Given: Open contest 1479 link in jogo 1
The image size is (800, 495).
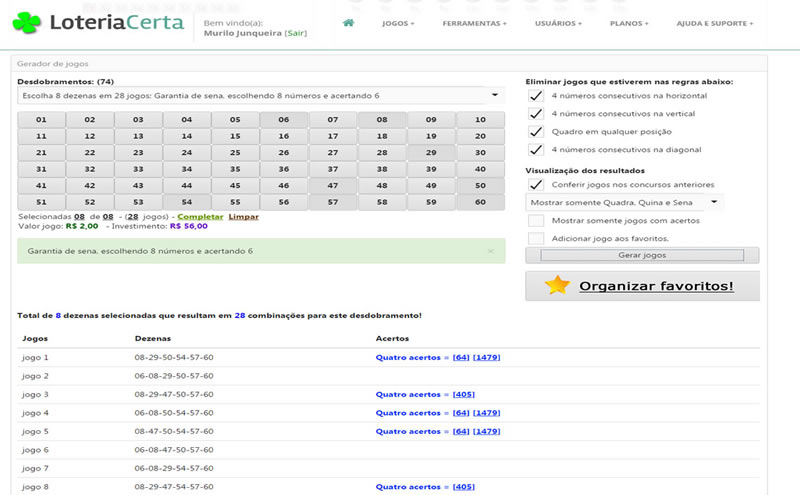Looking at the screenshot, I should click(x=486, y=357).
